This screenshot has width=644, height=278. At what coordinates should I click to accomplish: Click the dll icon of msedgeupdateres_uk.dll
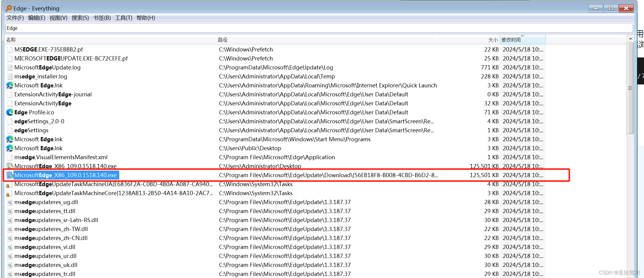[x=10, y=265]
